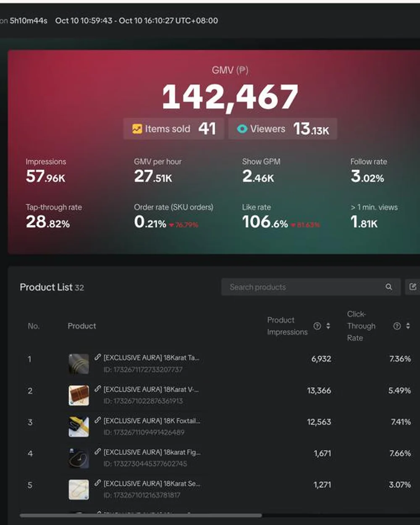The width and height of the screenshot is (420, 525).
Task: Open the [EXCLUSIVE AURA] 18K Foxtail... product
Action: tap(152, 421)
